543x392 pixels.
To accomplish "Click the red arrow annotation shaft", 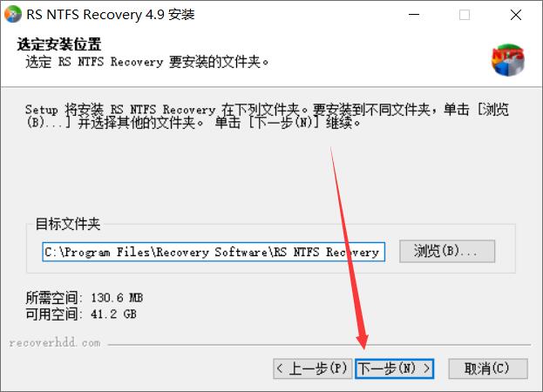I will (346, 242).
